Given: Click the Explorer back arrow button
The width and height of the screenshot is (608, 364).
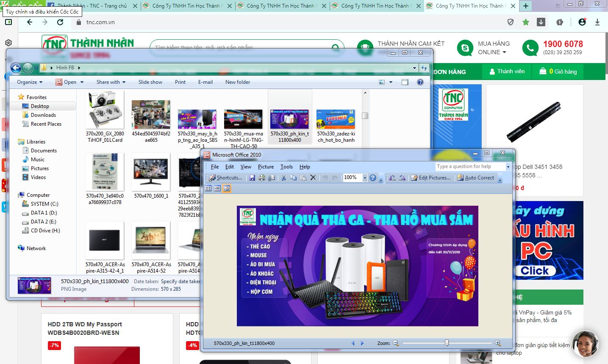Looking at the screenshot, I should tap(16, 68).
